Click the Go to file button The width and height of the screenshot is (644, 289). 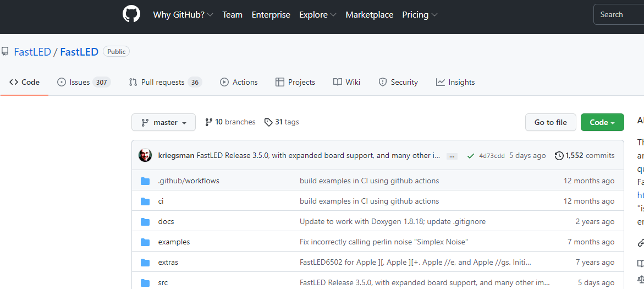(x=551, y=123)
